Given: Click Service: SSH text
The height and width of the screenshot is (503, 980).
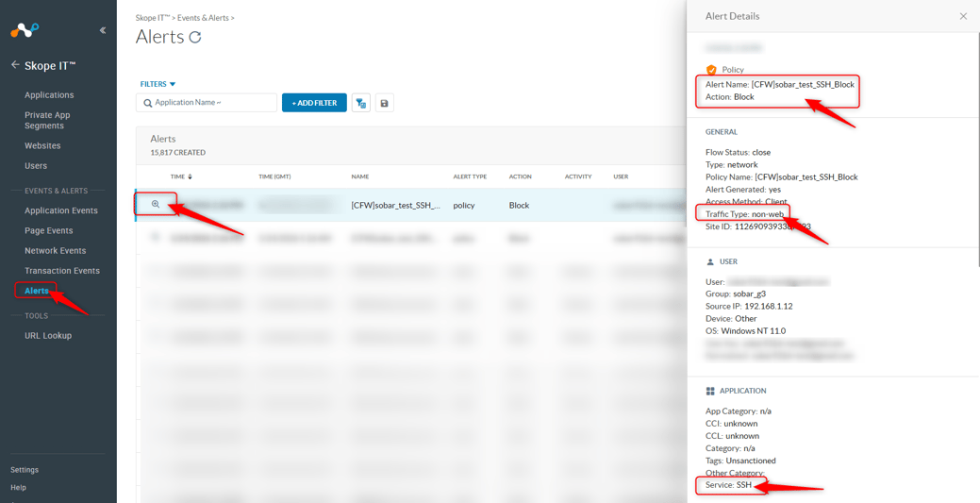Looking at the screenshot, I should tap(728, 485).
